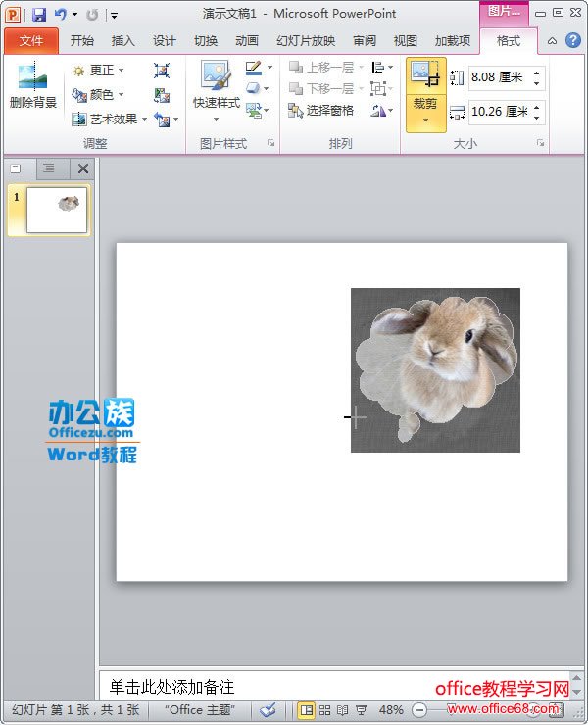This screenshot has width=588, height=725.
Task: Select slide 1 thumbnail in the panel
Action: (x=56, y=210)
